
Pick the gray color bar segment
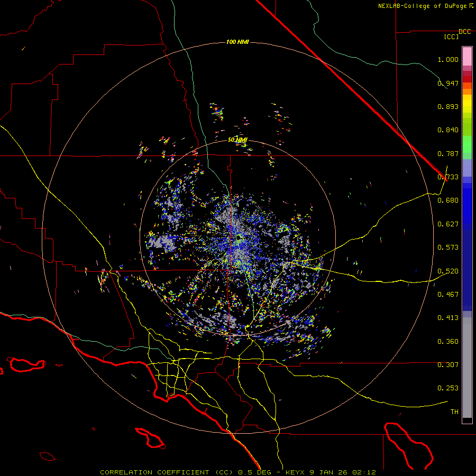pyautogui.click(x=467, y=368)
